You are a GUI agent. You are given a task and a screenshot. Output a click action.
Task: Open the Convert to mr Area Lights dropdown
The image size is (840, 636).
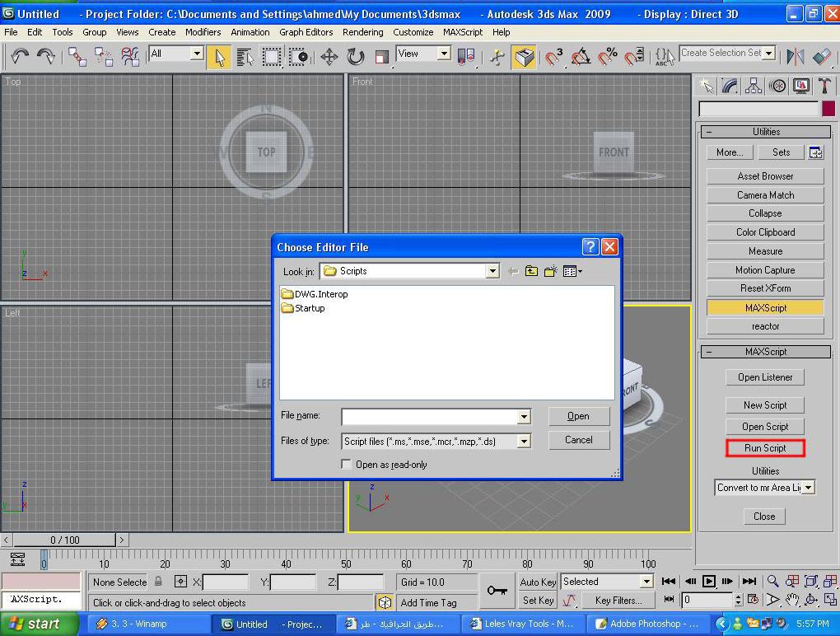click(809, 488)
